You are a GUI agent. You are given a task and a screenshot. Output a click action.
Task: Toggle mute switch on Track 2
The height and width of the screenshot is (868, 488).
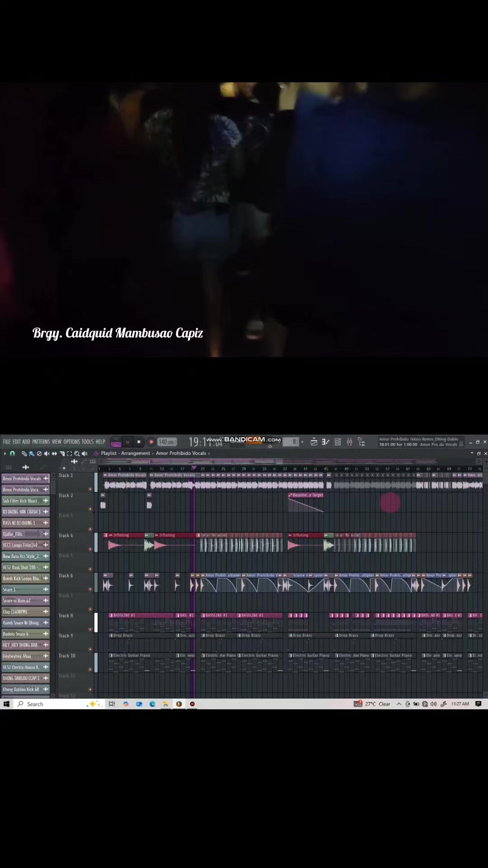coord(90,509)
